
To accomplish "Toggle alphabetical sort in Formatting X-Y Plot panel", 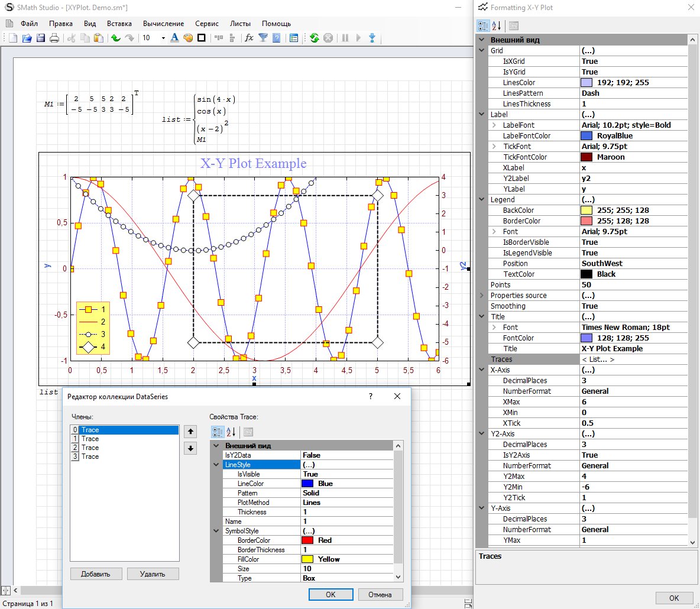I will pos(497,25).
